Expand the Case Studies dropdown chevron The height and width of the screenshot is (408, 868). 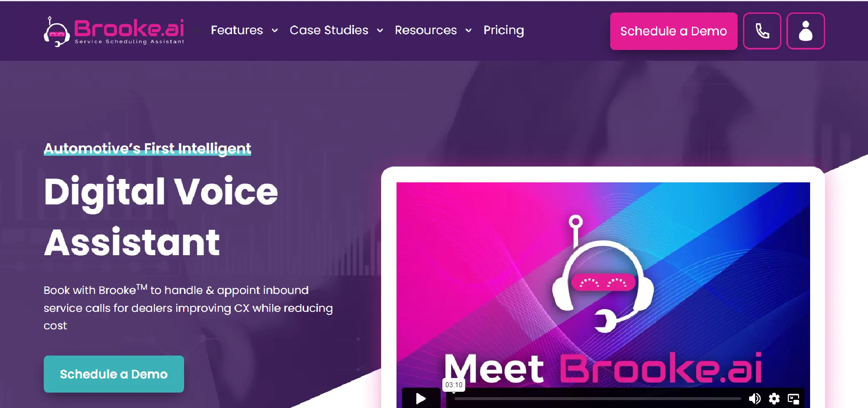(380, 30)
